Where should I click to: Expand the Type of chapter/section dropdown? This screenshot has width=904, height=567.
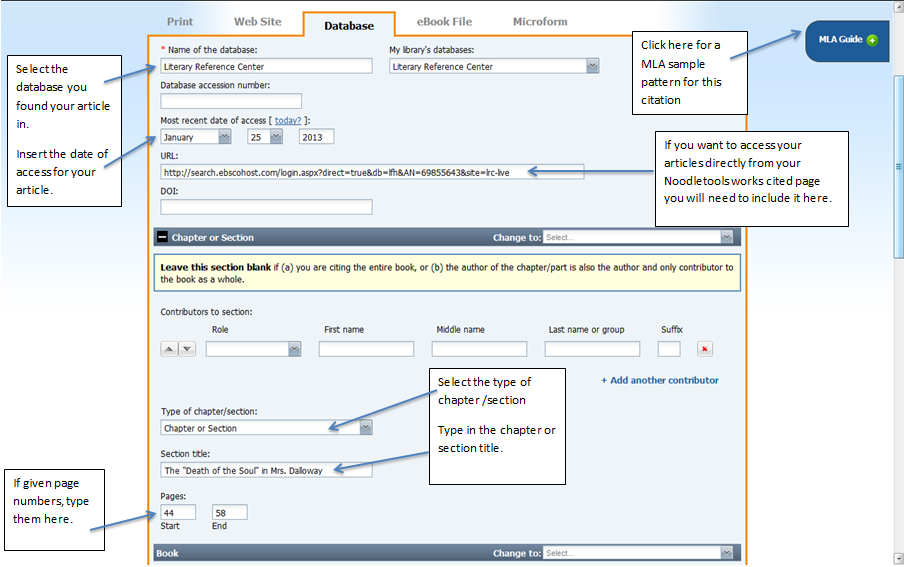[365, 428]
